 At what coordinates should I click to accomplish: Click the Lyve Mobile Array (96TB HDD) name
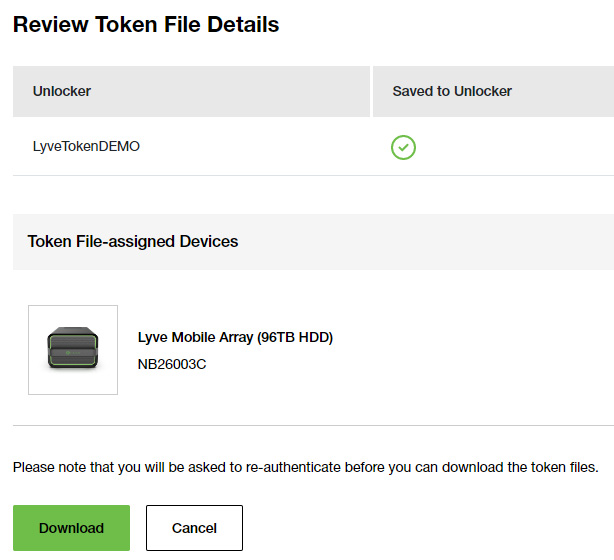[235, 337]
